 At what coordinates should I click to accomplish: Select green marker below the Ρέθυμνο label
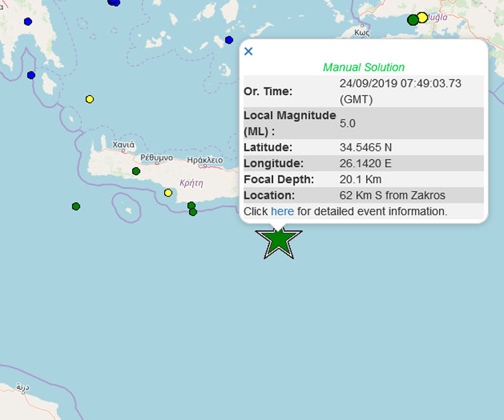136,172
